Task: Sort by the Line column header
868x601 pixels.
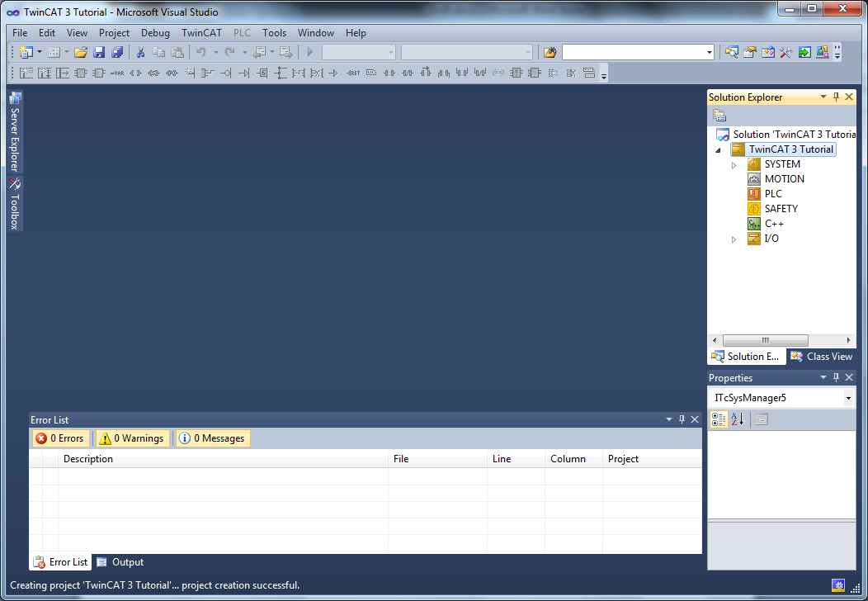Action: point(516,459)
